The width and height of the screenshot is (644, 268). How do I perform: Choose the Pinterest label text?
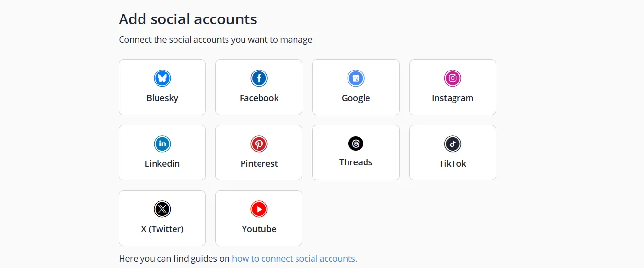(x=259, y=163)
